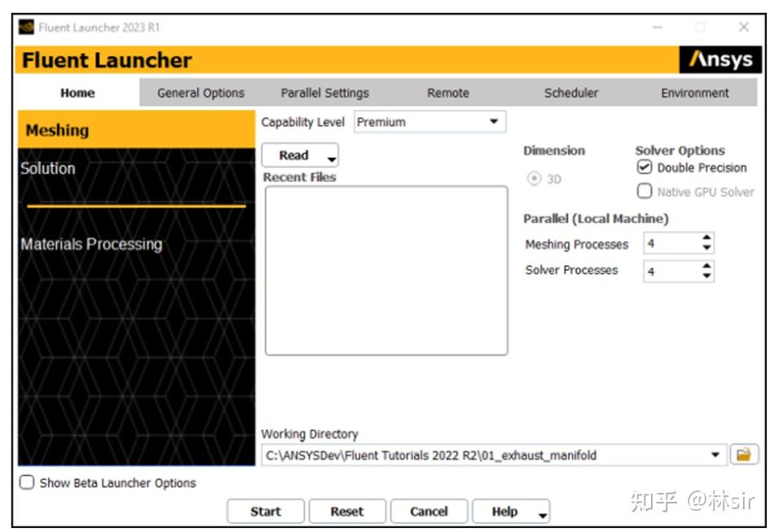Expand the Help button dropdown arrow
This screenshot has height=532, width=774.
coord(543,516)
